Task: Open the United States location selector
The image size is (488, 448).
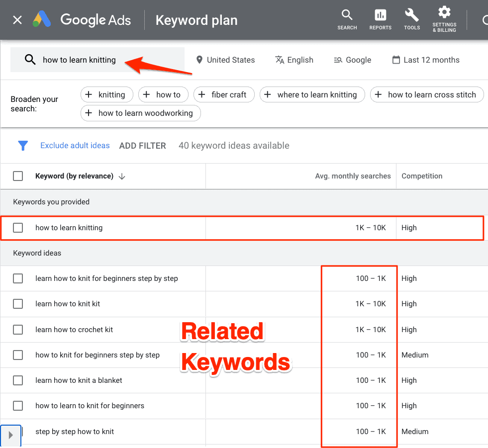Action: [225, 60]
